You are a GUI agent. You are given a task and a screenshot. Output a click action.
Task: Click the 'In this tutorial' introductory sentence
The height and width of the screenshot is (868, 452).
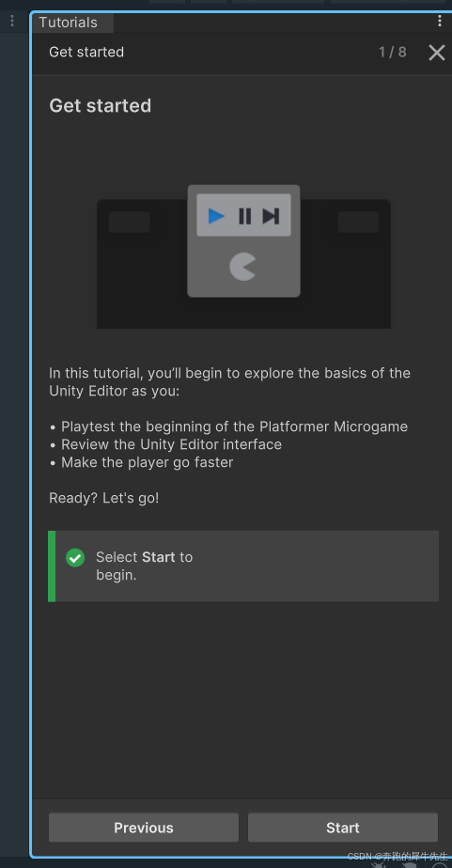[230, 382]
